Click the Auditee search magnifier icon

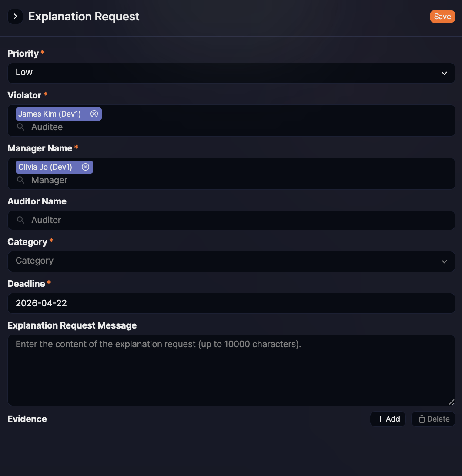click(20, 127)
